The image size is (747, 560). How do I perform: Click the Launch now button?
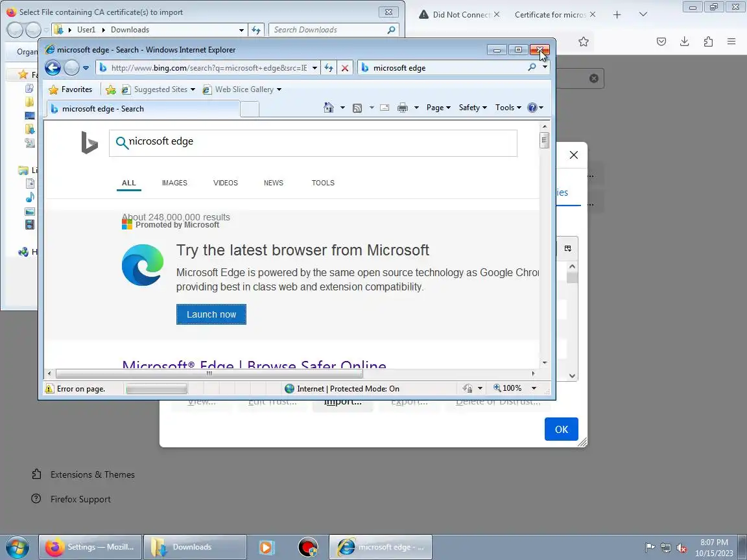pos(211,314)
